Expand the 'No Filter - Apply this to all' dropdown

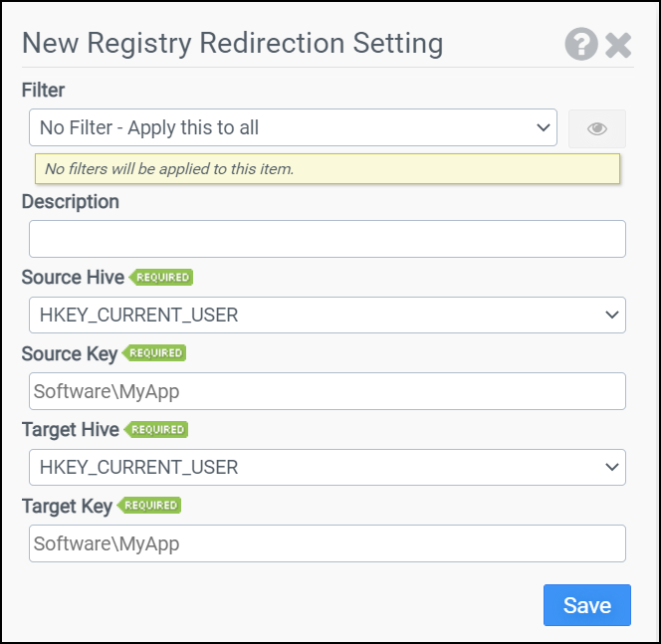tap(293, 127)
